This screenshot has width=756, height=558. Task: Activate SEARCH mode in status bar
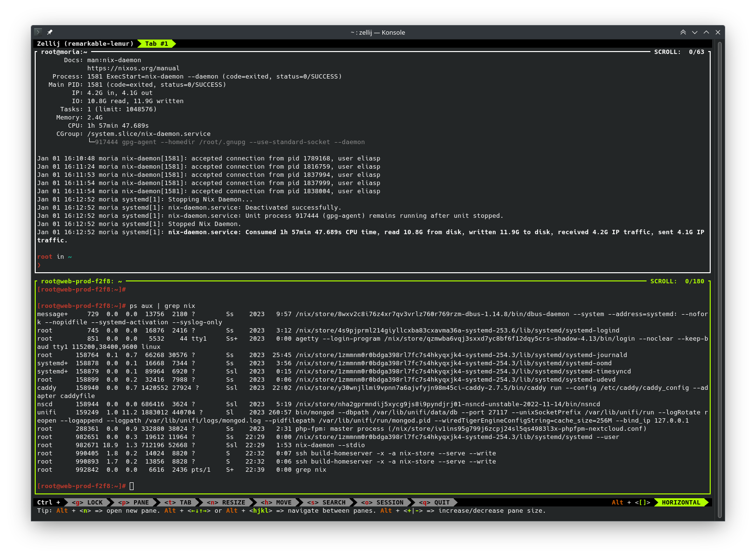click(x=326, y=503)
